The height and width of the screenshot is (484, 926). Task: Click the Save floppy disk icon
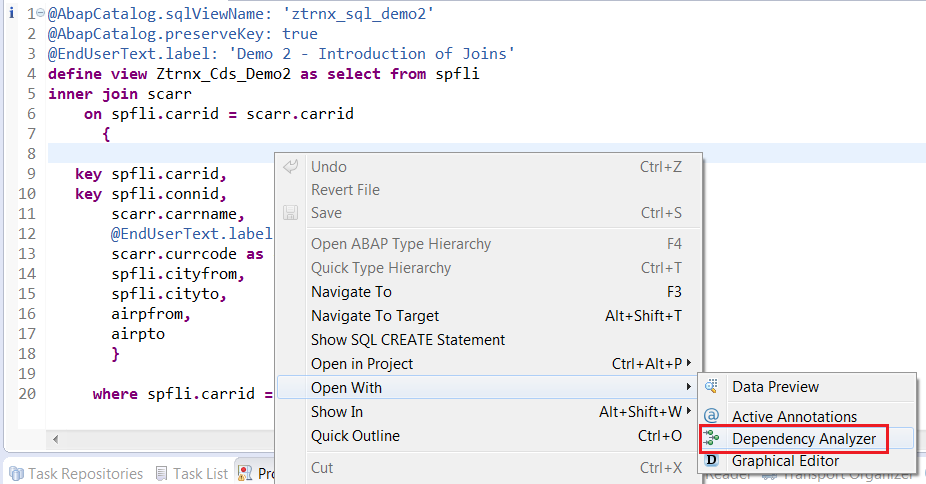(x=291, y=212)
